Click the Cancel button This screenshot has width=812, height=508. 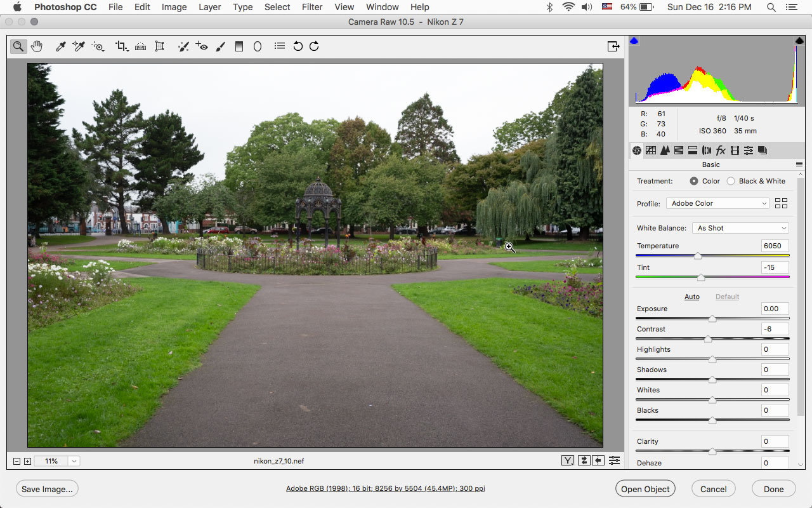pos(714,489)
